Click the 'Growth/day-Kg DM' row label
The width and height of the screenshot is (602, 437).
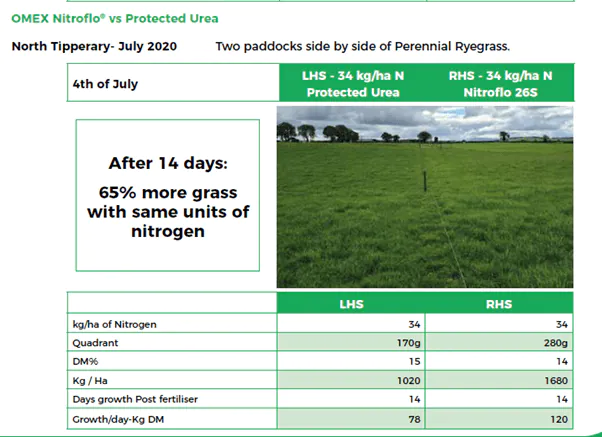[x=118, y=419]
